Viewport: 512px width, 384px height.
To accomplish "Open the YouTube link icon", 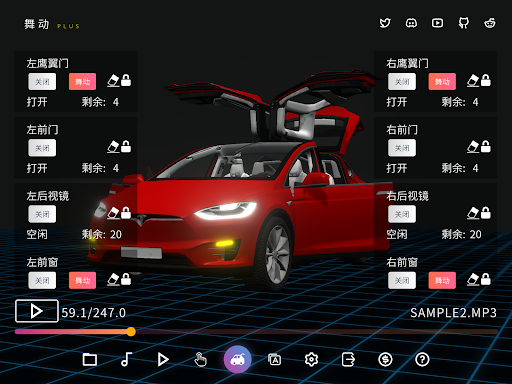I will coord(437,23).
